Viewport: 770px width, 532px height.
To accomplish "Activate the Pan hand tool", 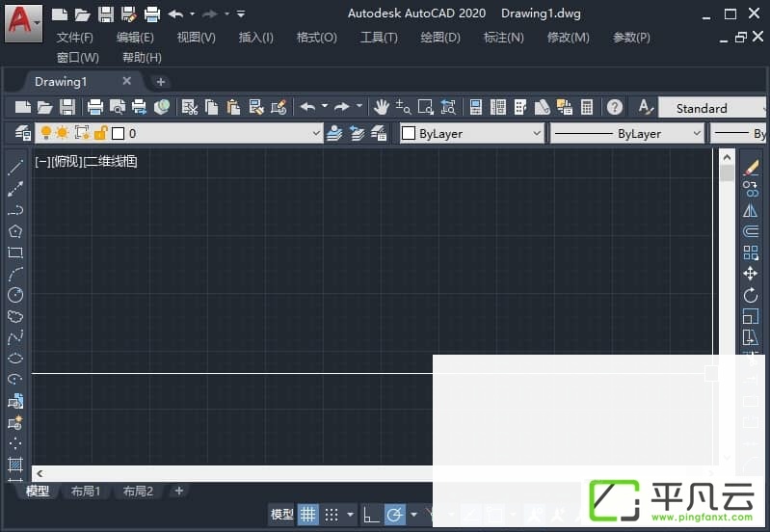I will 381,107.
